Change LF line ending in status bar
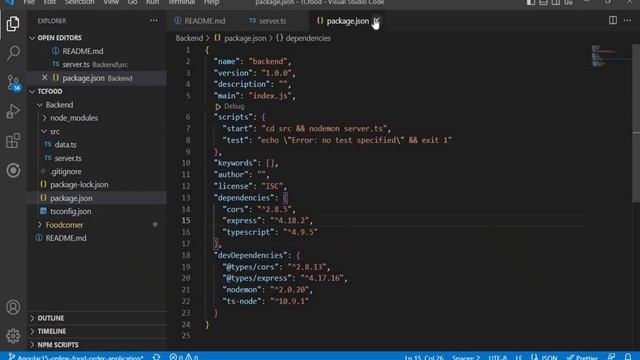The width and height of the screenshot is (640, 360). [518, 357]
